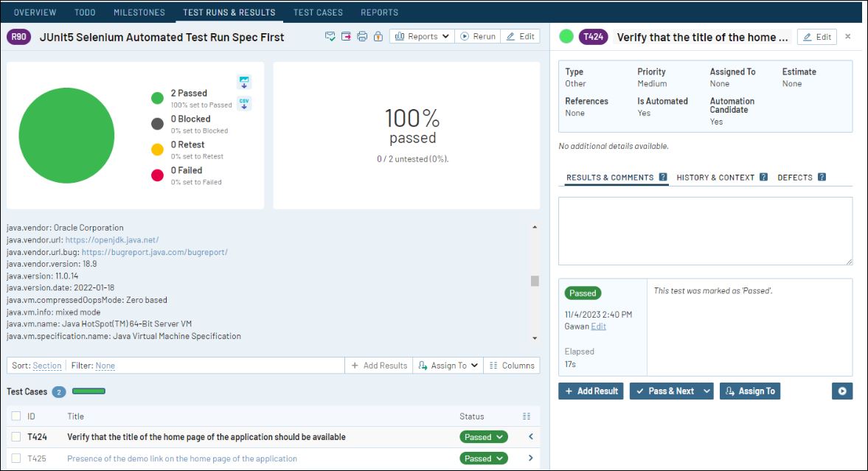Viewport: 868px width, 471px height.
Task: Lock the test run
Action: coord(378,35)
